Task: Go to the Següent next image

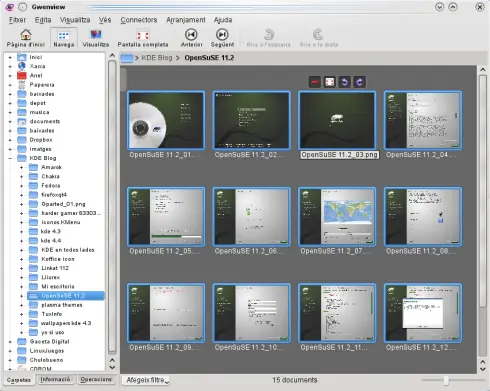Action: tap(222, 38)
